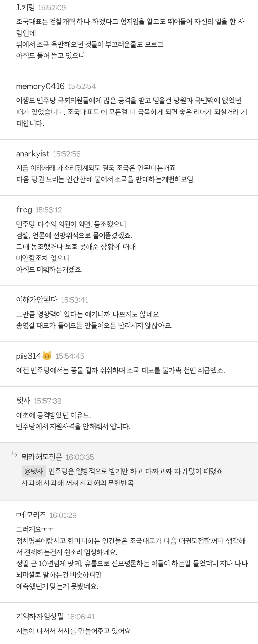This screenshot has width=258, height=644.
Task: Click the 15:53:12 timestamp next to frog
Action: (49, 210)
